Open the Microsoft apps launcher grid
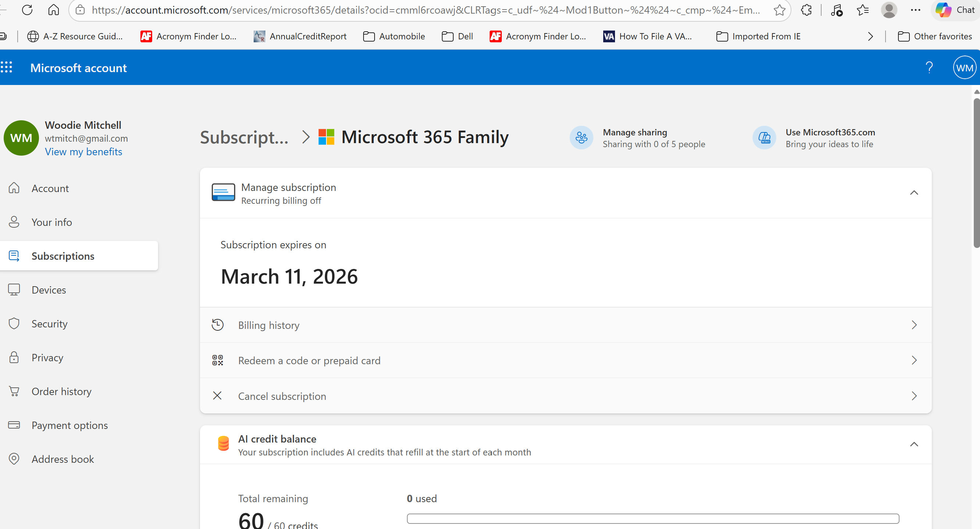 point(7,67)
